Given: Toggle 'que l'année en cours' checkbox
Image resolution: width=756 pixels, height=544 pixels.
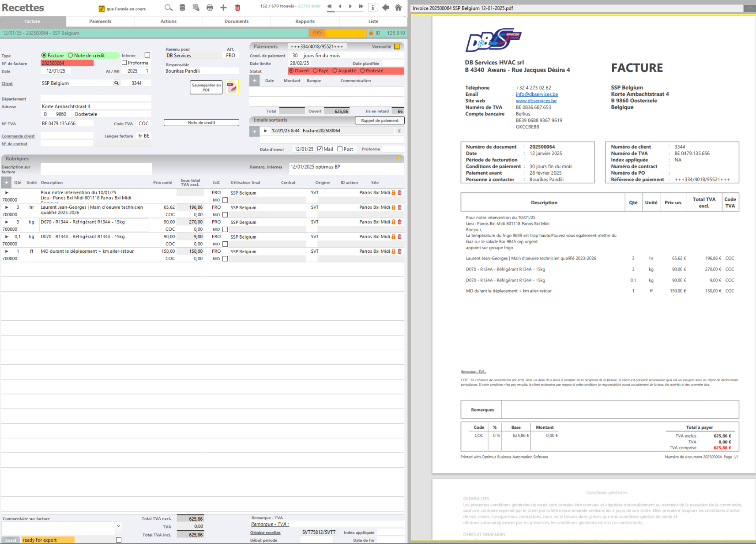Looking at the screenshot, I should 102,9.
